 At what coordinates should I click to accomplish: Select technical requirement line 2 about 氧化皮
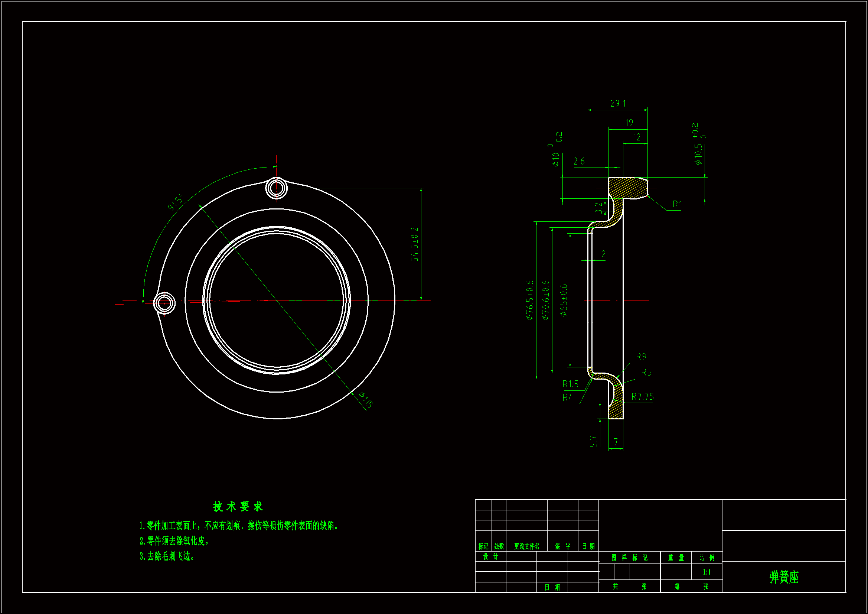pyautogui.click(x=174, y=541)
